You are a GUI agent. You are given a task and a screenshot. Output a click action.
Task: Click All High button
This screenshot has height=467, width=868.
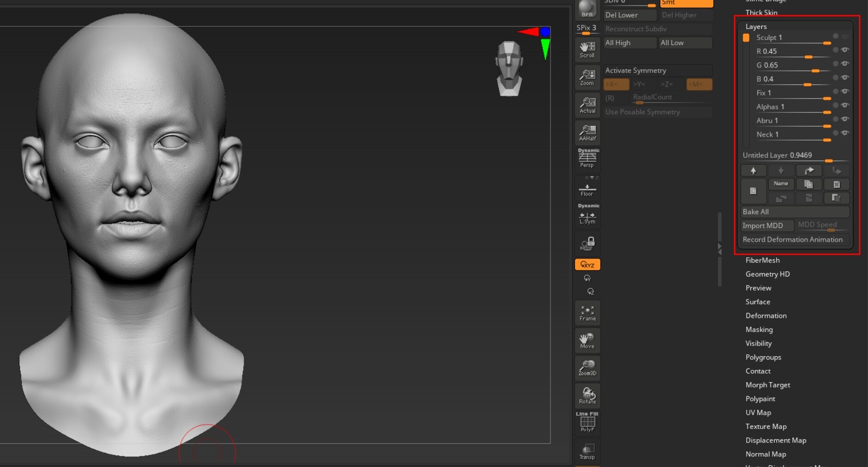[630, 43]
